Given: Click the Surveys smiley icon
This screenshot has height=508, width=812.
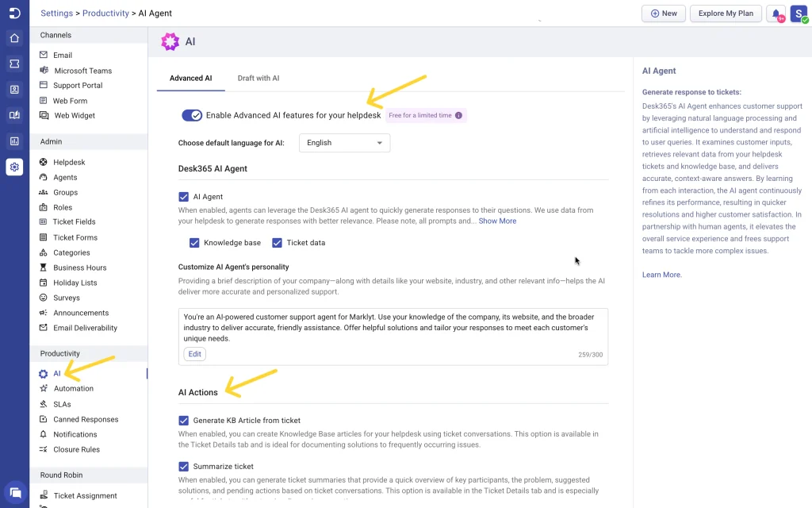Looking at the screenshot, I should tap(44, 298).
